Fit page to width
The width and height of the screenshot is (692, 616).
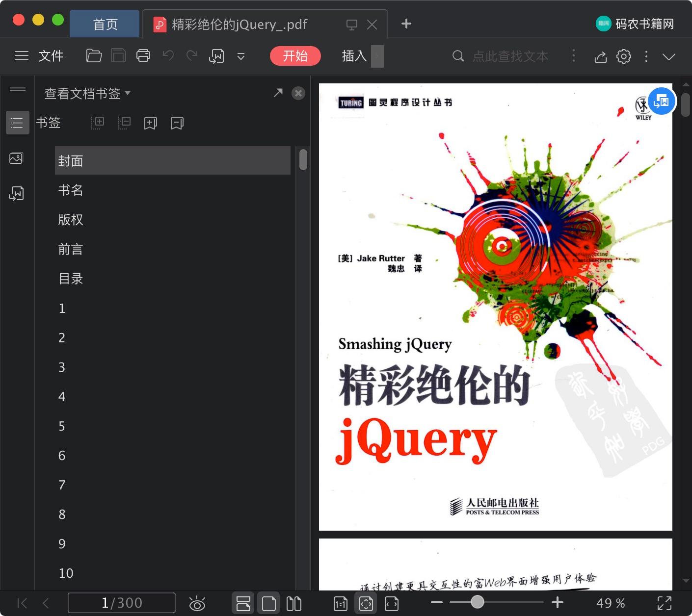coord(392,603)
